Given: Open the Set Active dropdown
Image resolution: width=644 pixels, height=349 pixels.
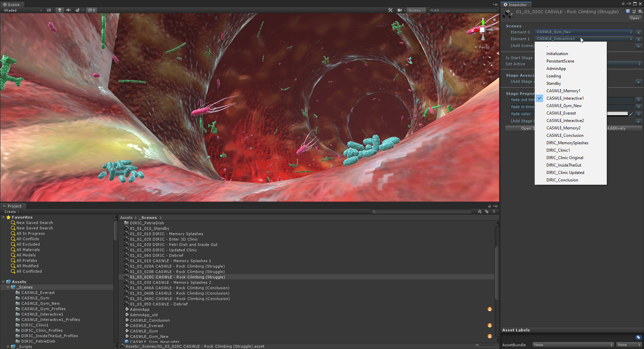Looking at the screenshot, I should pyautogui.click(x=624, y=64).
